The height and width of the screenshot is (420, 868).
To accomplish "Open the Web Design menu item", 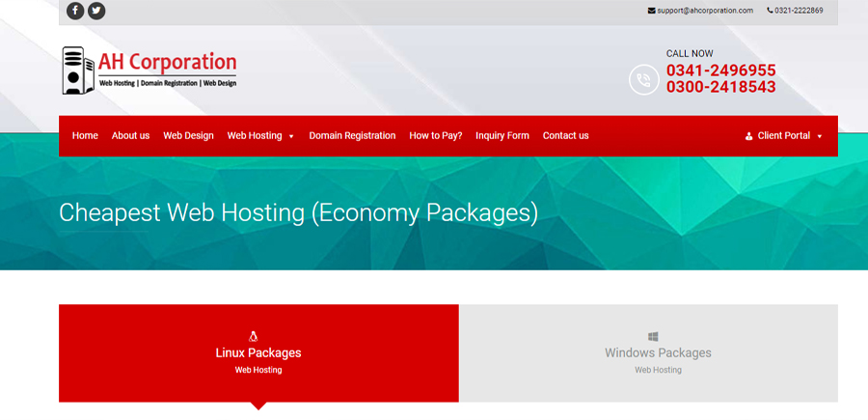I will point(188,136).
